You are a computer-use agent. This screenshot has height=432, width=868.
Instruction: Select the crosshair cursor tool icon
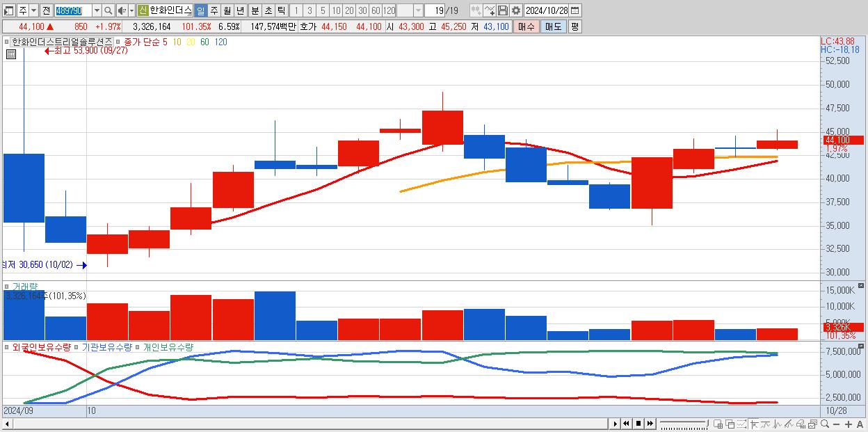(x=754, y=424)
